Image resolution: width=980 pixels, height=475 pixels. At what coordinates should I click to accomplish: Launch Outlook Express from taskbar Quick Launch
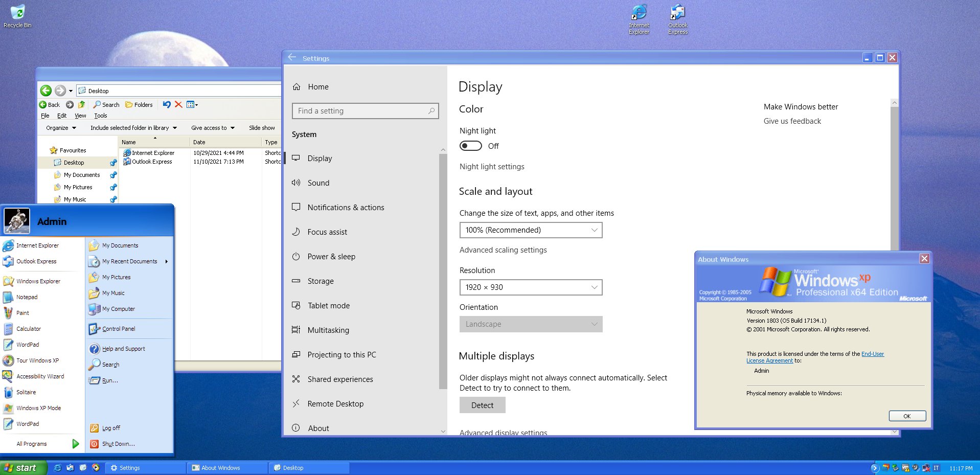click(70, 468)
